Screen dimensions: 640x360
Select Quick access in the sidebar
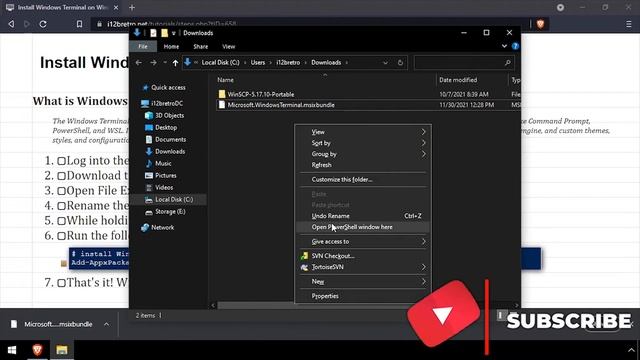pyautogui.click(x=168, y=87)
